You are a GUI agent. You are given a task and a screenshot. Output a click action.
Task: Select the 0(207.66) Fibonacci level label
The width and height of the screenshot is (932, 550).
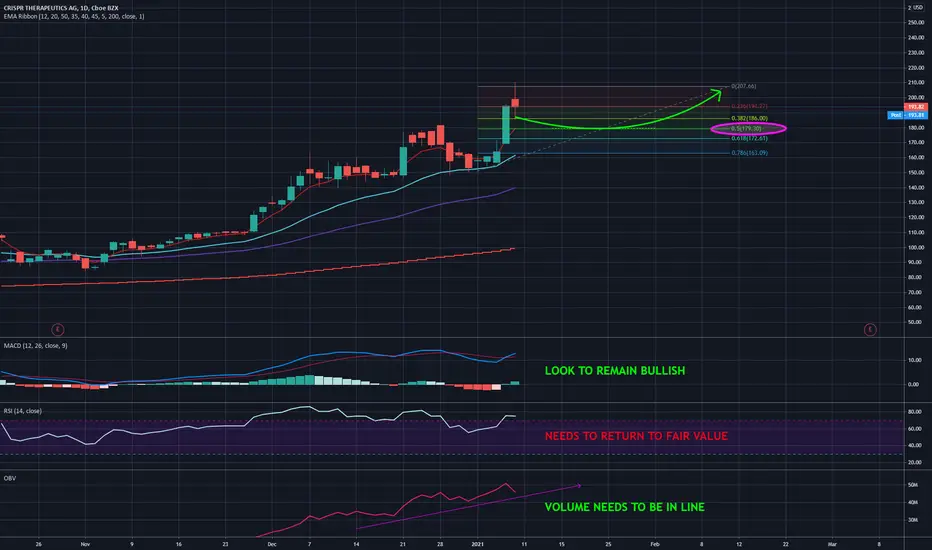(x=744, y=86)
